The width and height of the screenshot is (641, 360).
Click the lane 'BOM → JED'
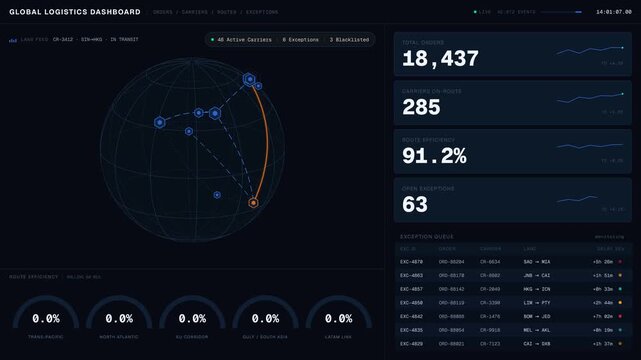[537, 316]
